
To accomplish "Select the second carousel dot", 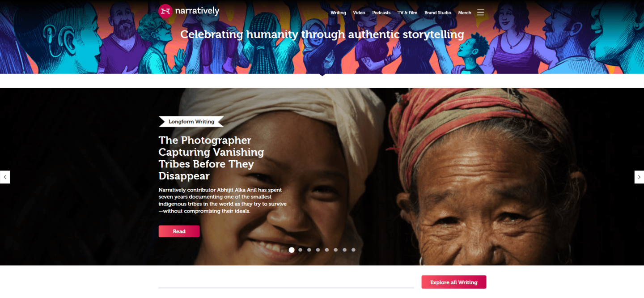I will 301,250.
